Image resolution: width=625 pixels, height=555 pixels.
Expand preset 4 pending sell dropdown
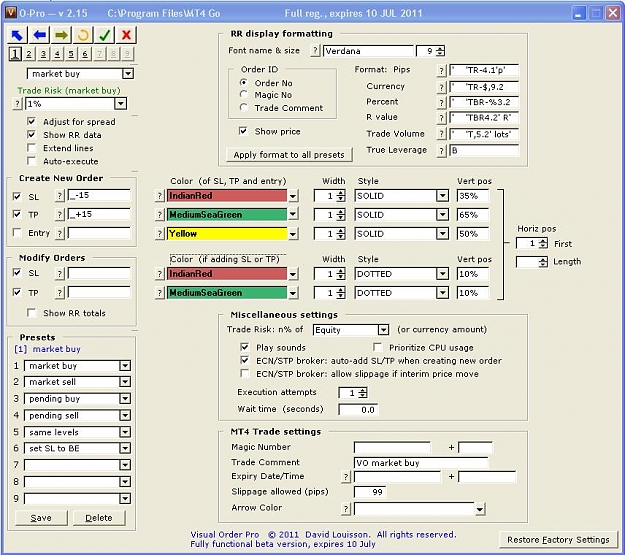[x=125, y=415]
